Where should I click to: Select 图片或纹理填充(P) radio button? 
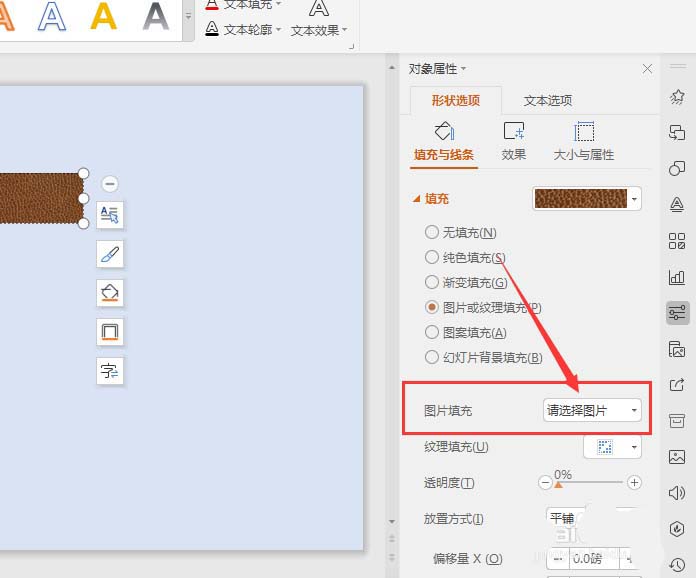[x=431, y=307]
